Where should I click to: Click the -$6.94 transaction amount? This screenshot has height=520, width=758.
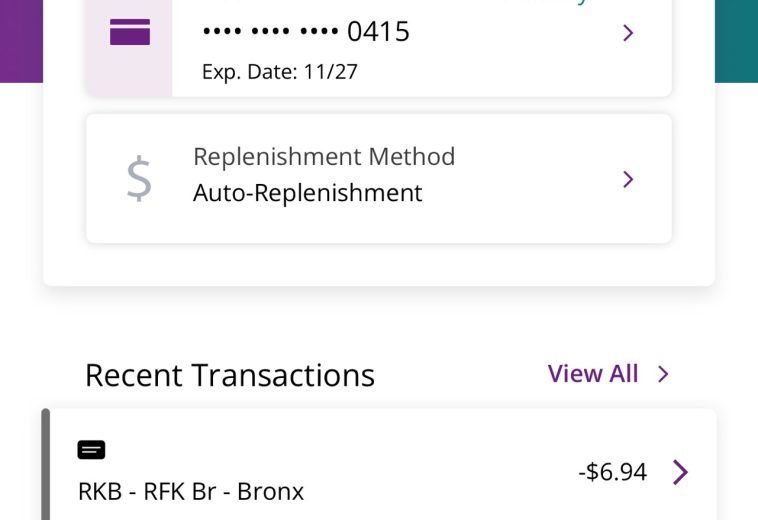(x=612, y=472)
